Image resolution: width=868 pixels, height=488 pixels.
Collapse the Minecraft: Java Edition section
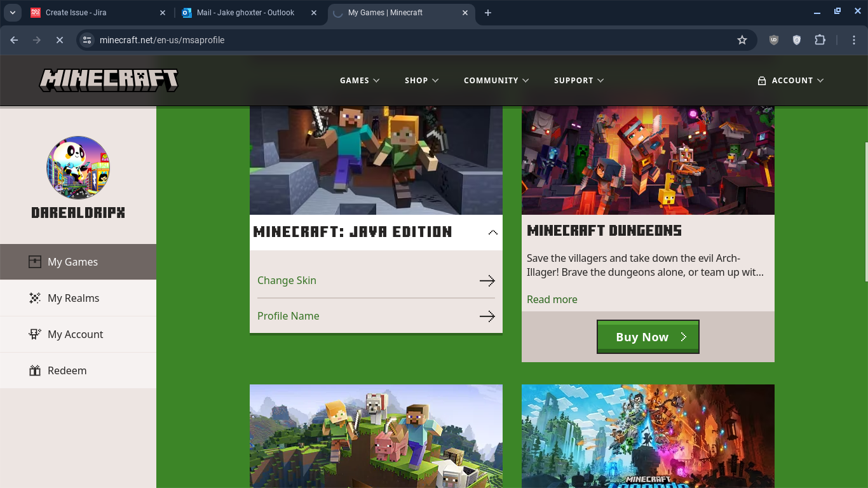pyautogui.click(x=493, y=233)
